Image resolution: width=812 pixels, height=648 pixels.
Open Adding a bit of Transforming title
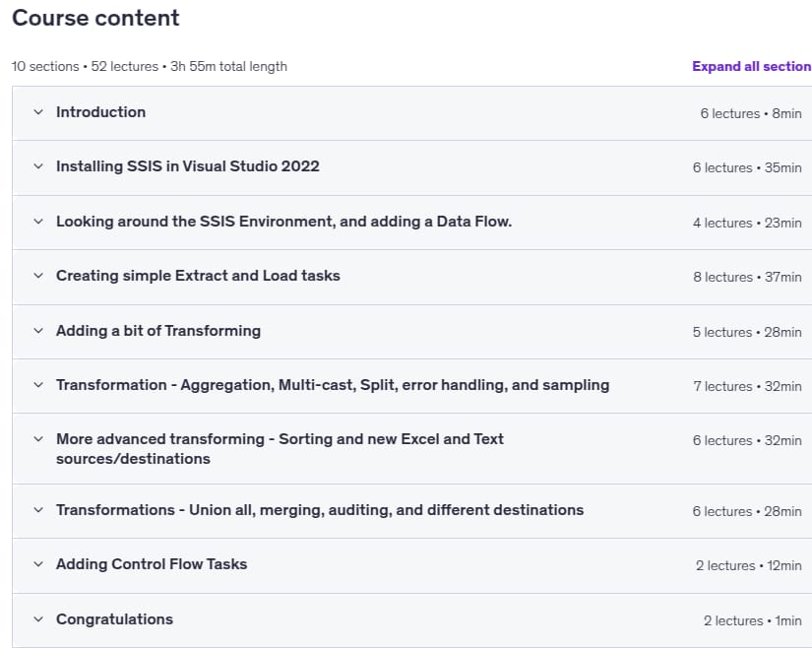coord(158,331)
